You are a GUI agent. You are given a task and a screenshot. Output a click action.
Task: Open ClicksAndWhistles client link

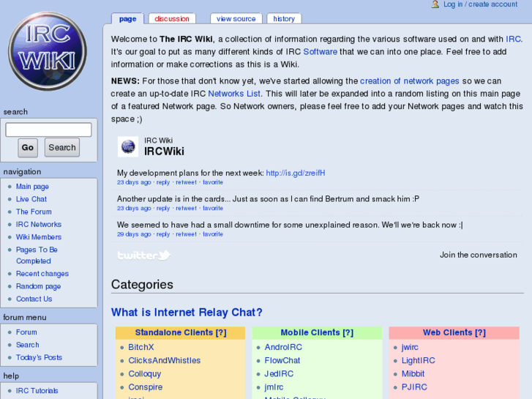point(164,360)
